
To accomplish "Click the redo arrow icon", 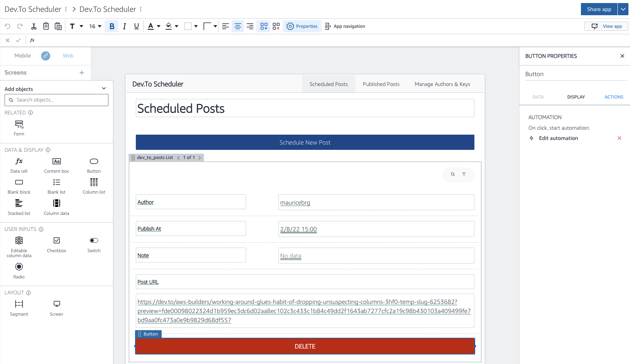I will (x=20, y=26).
